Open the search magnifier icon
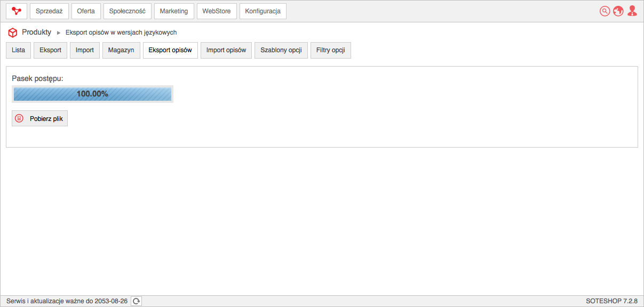Viewport: 644px width, 307px height. point(605,11)
